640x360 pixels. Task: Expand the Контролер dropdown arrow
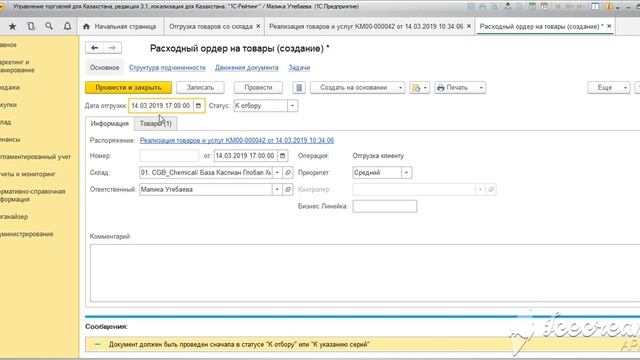pyautogui.click(x=480, y=189)
